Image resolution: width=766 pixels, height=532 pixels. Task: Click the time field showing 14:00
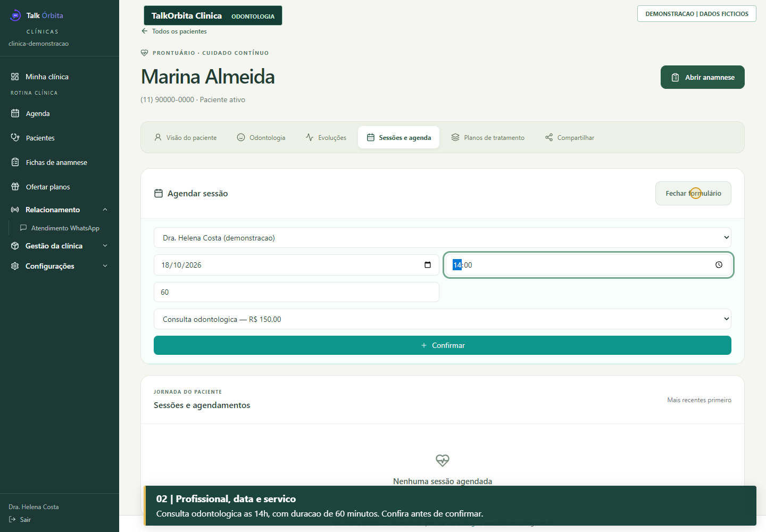(588, 265)
